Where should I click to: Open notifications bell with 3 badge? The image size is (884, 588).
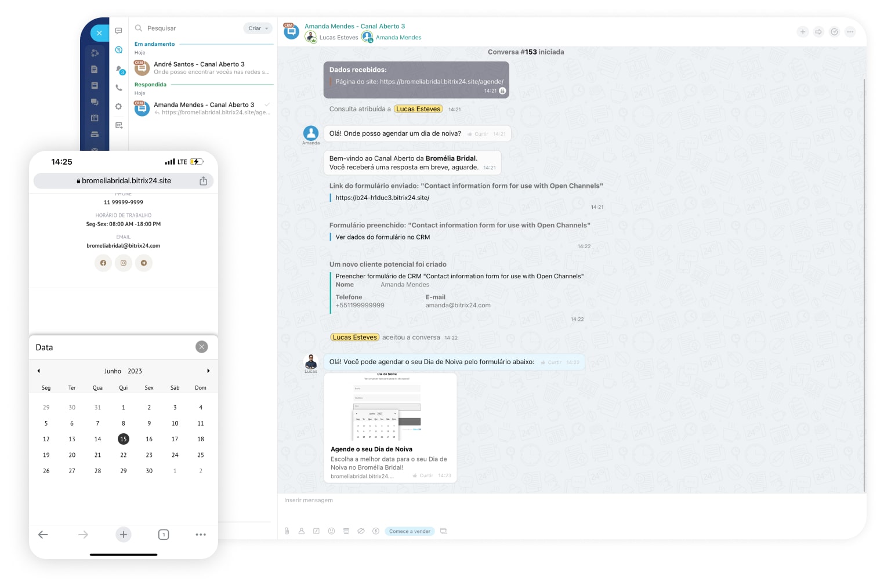(119, 70)
